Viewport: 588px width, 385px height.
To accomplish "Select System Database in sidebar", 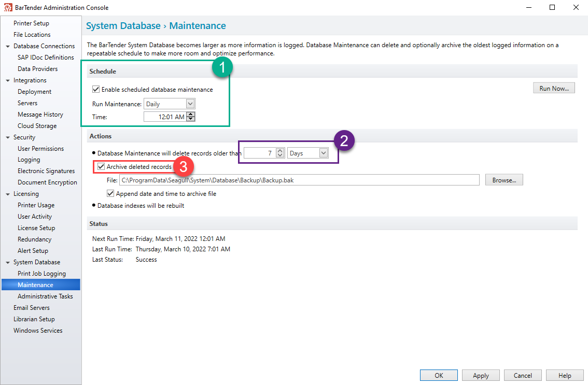I will [x=37, y=262].
